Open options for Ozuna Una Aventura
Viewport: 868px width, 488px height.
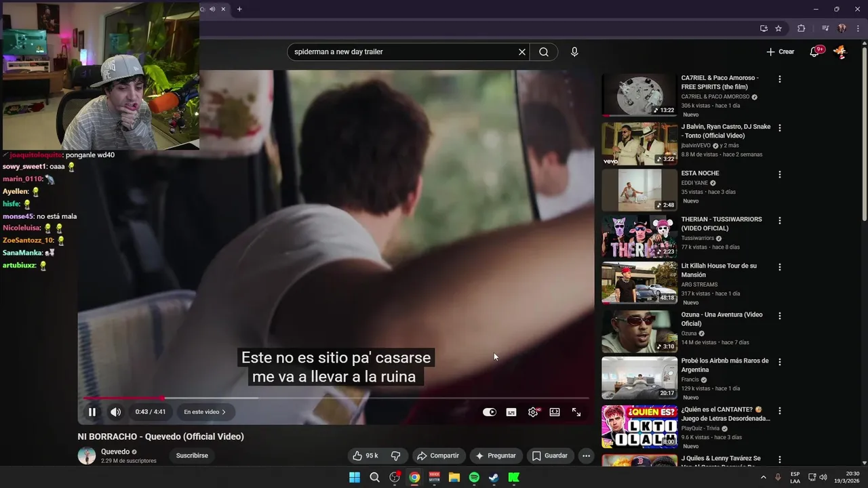779,316
